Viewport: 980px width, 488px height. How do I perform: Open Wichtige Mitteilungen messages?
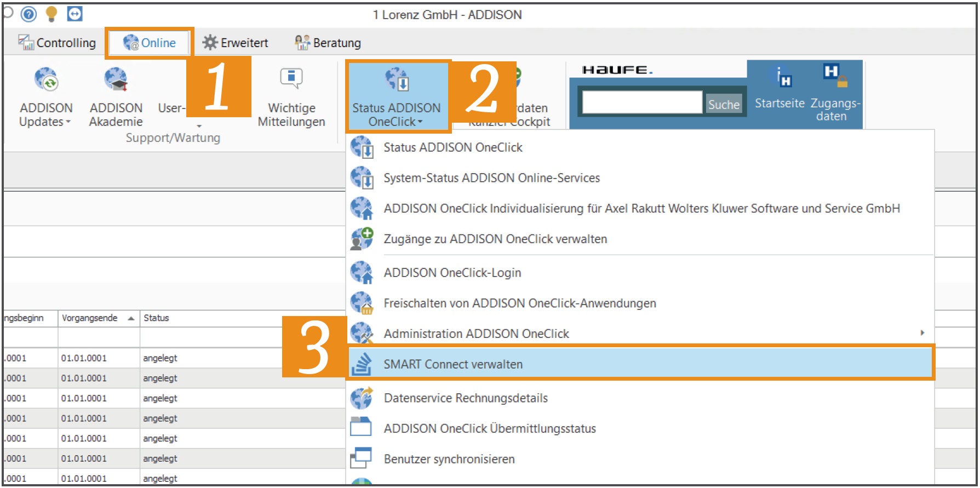coord(291,97)
